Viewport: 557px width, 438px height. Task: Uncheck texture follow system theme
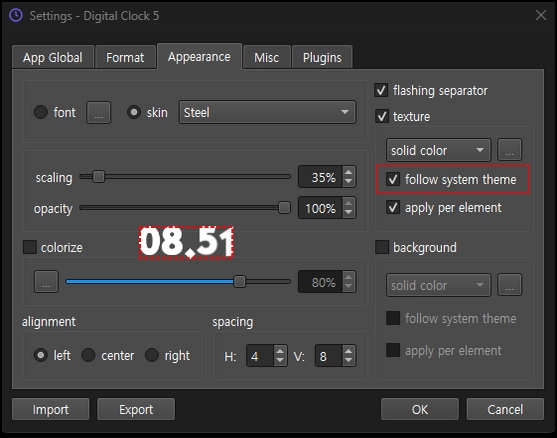393,179
